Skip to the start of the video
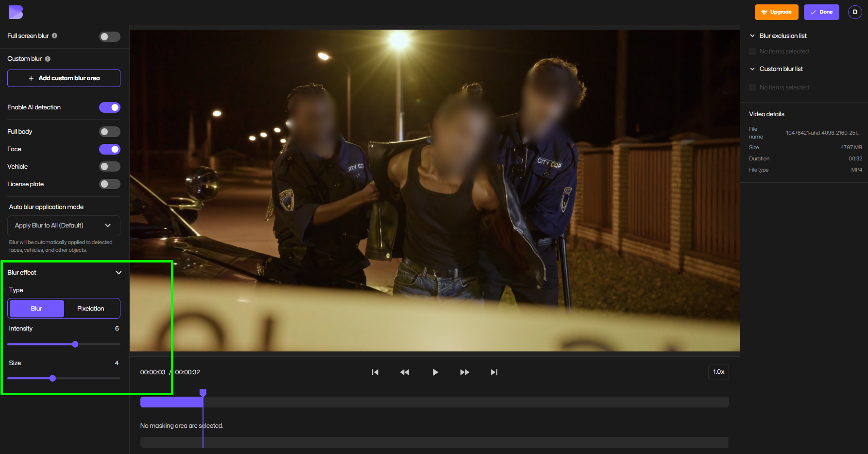 (375, 372)
